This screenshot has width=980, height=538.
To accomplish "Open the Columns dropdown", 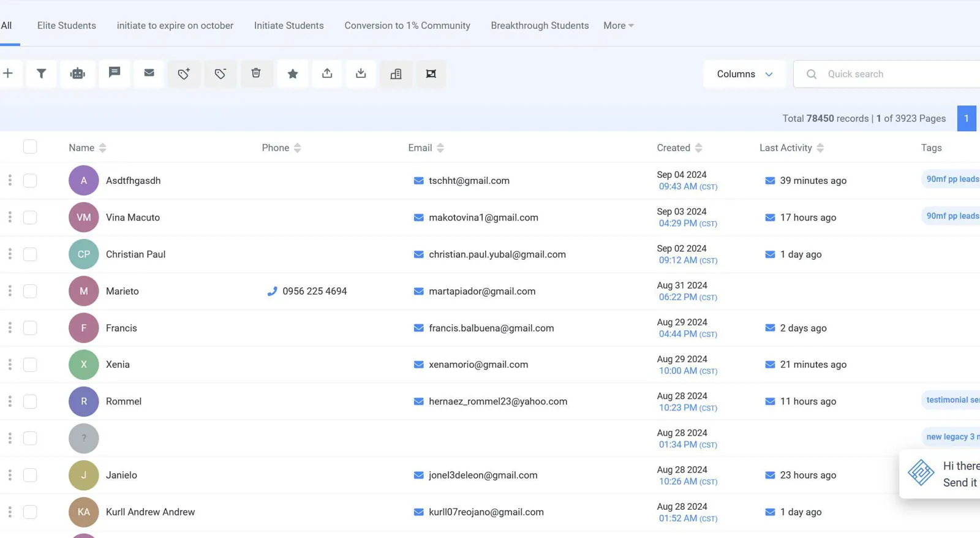I will point(744,74).
